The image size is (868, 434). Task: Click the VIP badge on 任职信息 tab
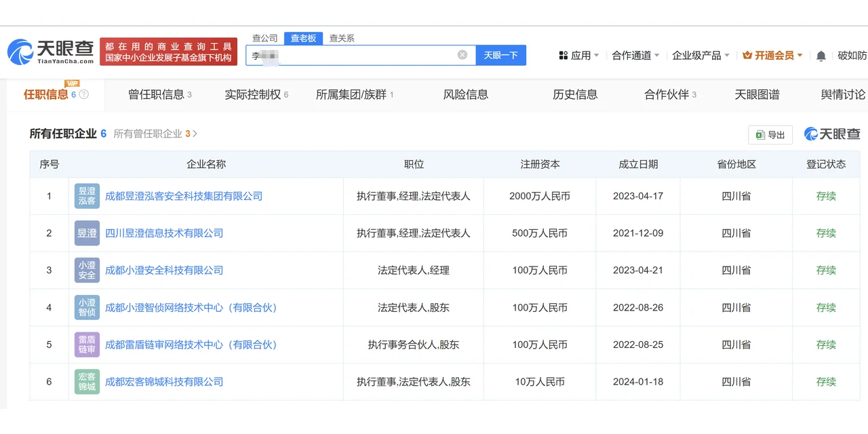(73, 85)
